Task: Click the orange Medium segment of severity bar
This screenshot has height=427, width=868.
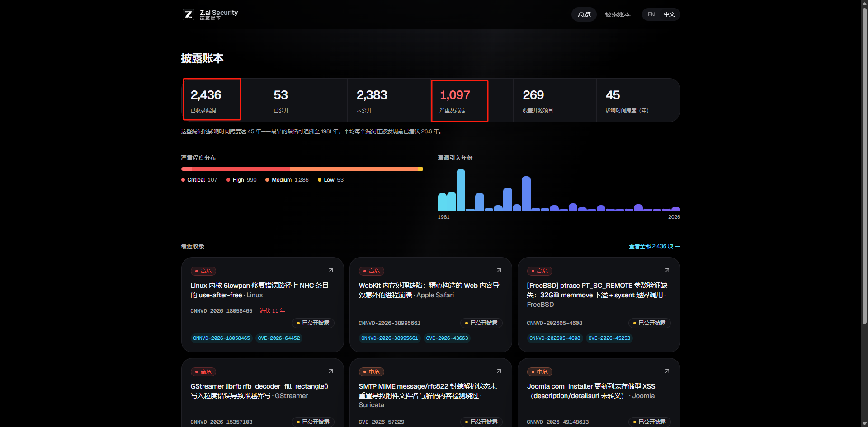Action: [354, 169]
